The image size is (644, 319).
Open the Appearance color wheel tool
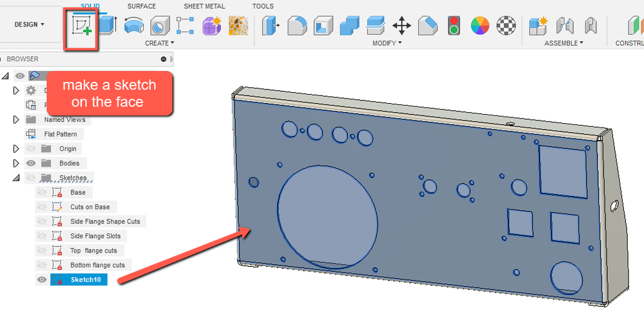pos(479,25)
